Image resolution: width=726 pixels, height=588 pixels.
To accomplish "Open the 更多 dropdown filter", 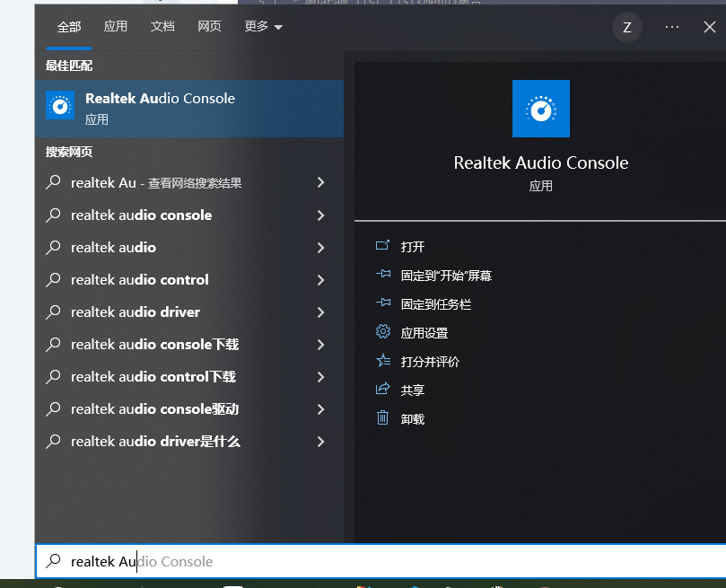I will click(263, 26).
